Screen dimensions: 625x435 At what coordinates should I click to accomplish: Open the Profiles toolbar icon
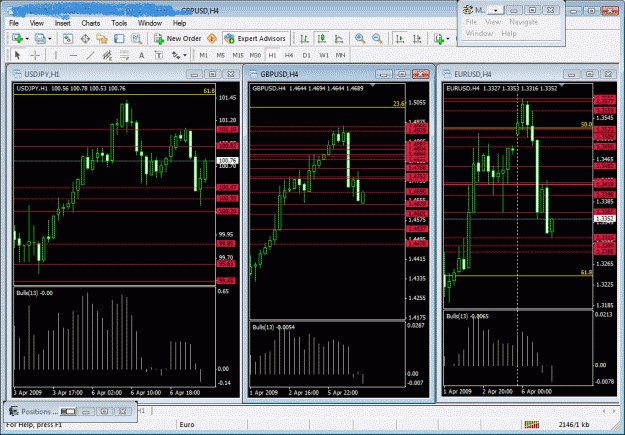pyautogui.click(x=40, y=39)
